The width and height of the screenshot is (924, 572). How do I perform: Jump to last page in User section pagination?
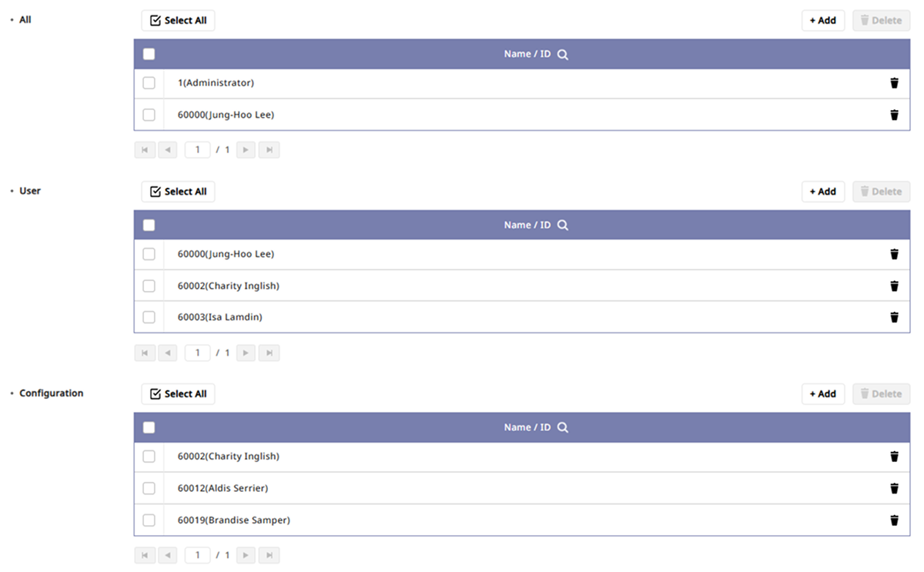pos(269,353)
